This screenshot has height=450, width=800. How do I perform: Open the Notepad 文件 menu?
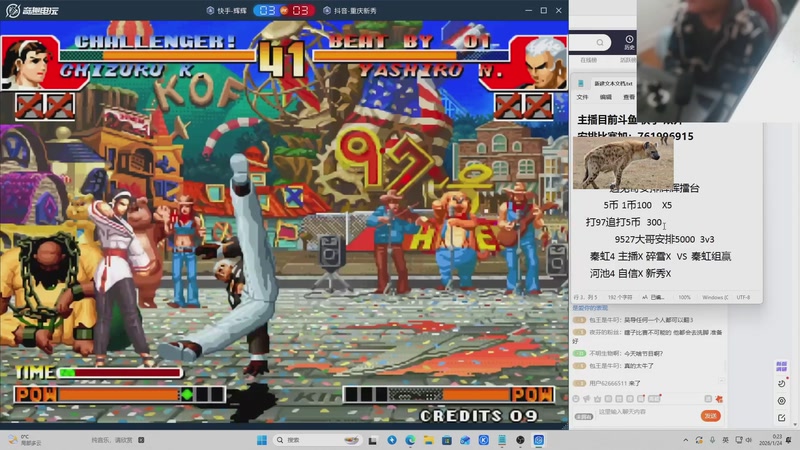tap(582, 97)
